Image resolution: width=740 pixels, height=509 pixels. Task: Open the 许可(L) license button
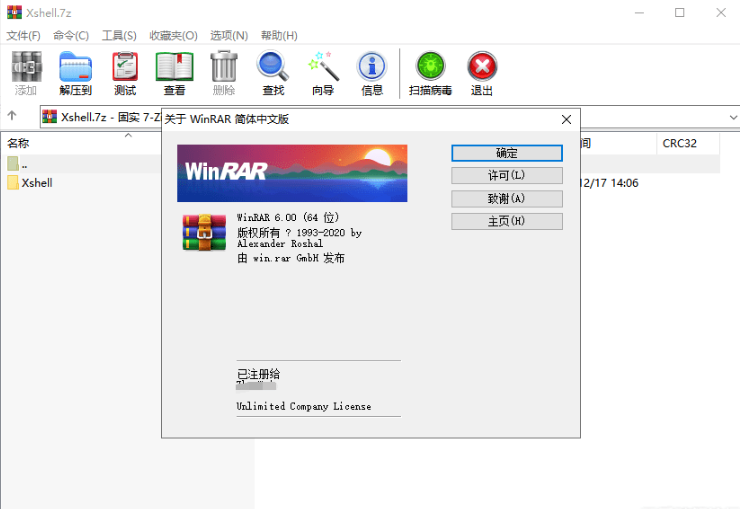point(507,175)
